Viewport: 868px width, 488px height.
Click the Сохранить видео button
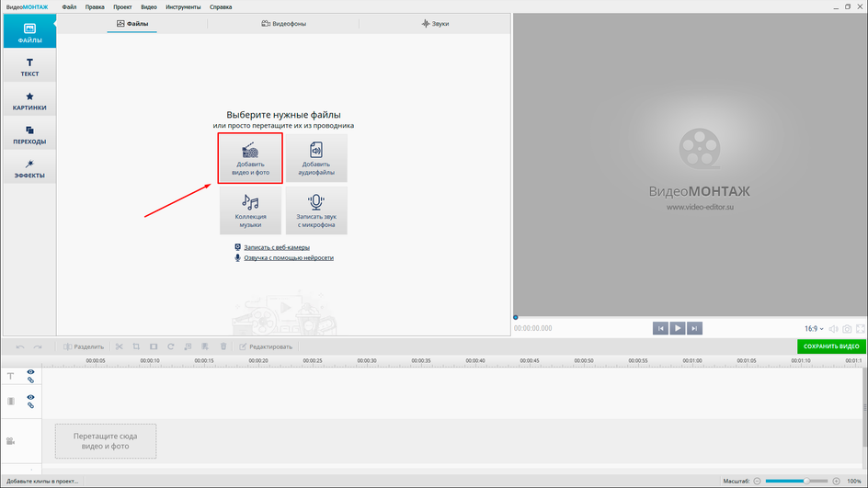point(831,346)
